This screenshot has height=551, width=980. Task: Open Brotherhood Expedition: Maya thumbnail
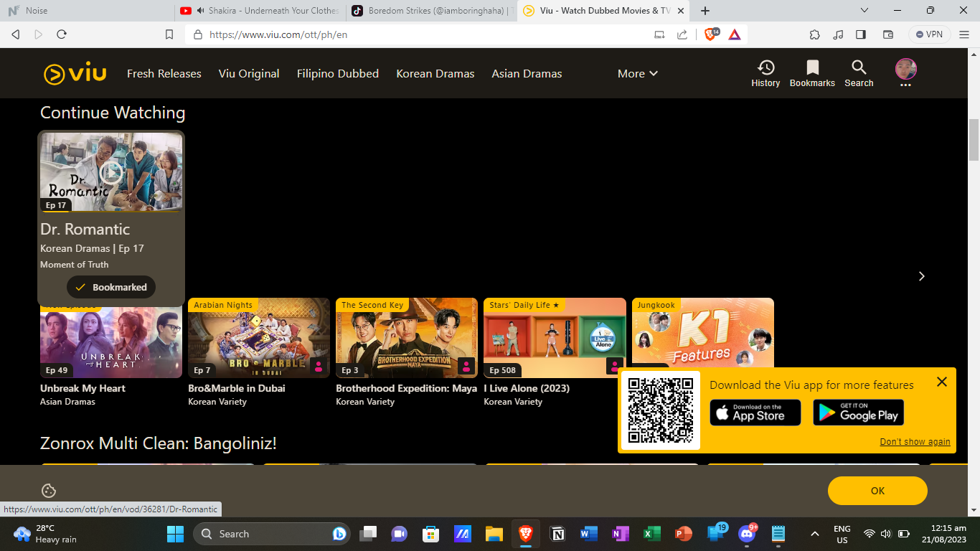click(x=407, y=338)
